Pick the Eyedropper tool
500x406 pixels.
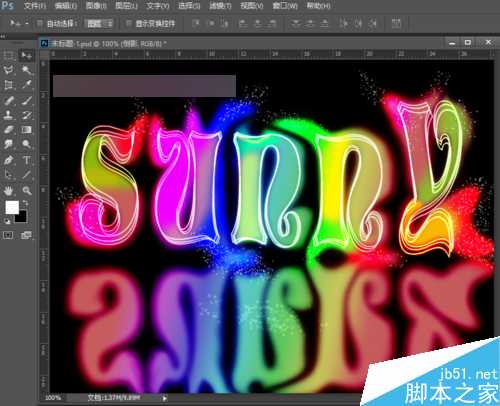26,85
